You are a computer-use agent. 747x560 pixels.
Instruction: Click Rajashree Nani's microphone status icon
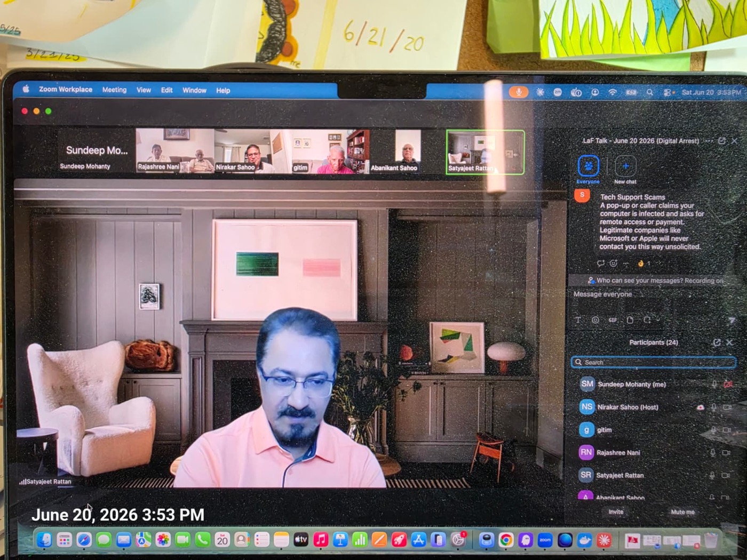click(713, 452)
